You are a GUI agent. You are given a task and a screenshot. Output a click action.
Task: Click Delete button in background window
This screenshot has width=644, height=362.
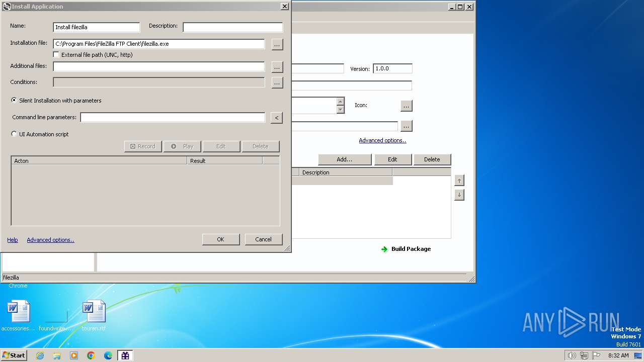coord(432,159)
